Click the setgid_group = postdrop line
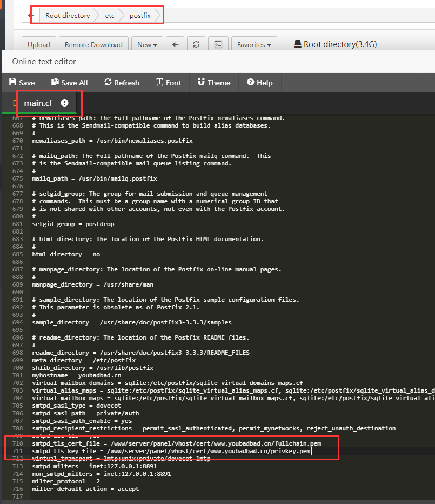435x504 pixels. point(73,224)
